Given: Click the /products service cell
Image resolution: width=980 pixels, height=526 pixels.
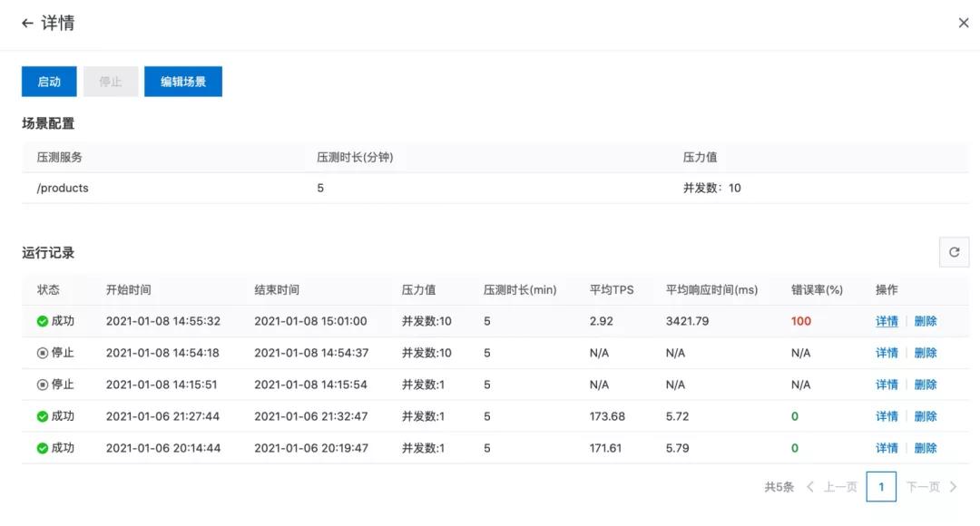Looking at the screenshot, I should pos(63,188).
